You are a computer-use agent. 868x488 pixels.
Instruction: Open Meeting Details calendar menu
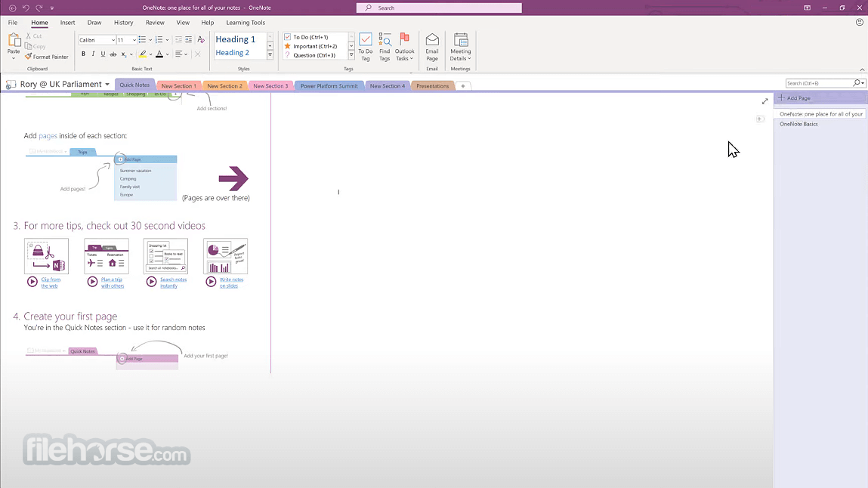pos(461,47)
